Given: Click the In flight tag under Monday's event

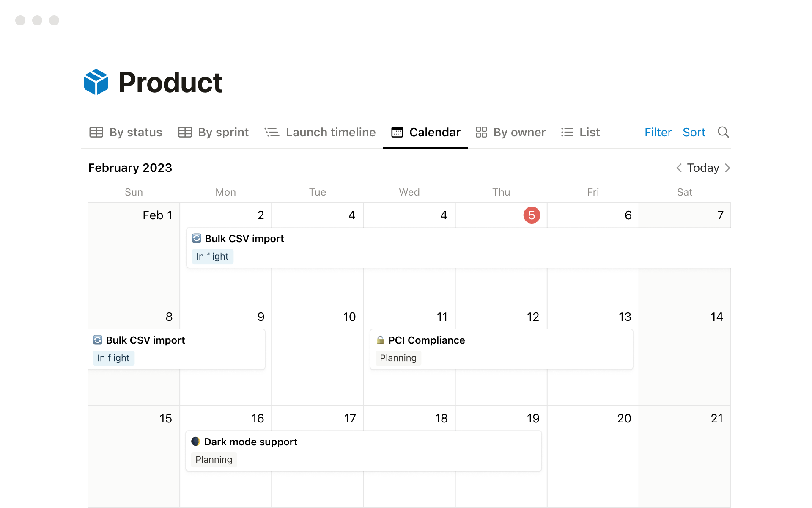Looking at the screenshot, I should pos(212,257).
